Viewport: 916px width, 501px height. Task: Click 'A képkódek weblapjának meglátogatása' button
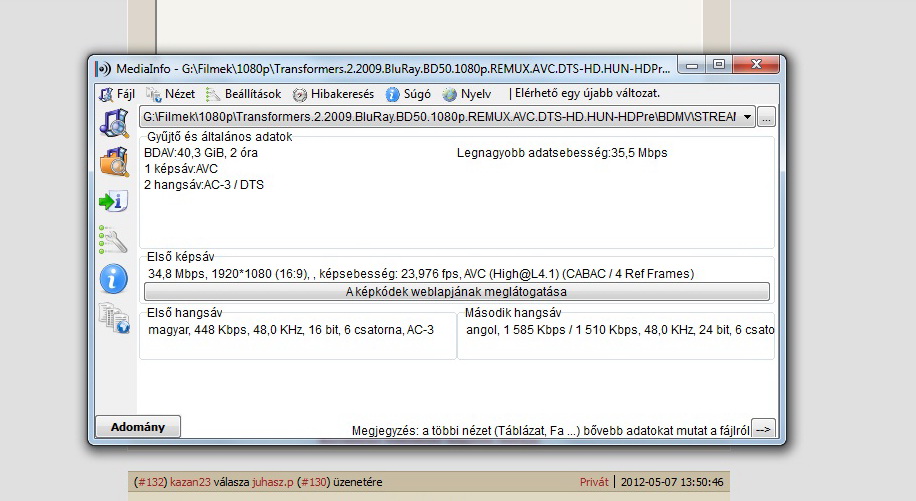[456, 291]
